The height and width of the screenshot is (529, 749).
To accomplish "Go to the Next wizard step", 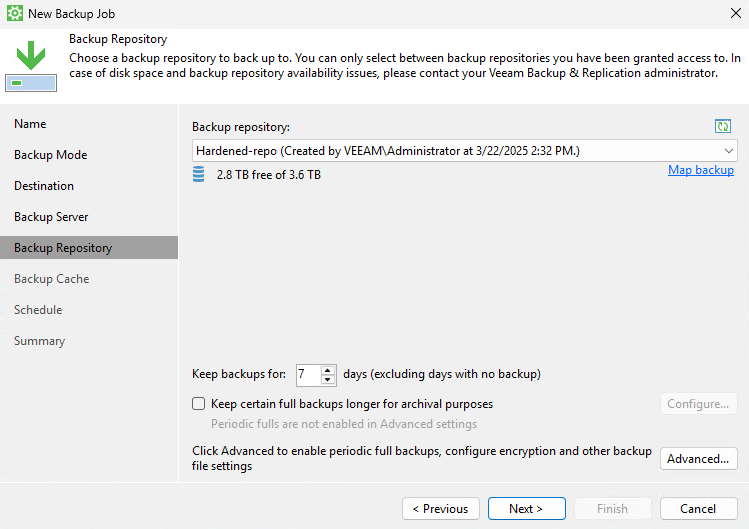I will pyautogui.click(x=526, y=508).
